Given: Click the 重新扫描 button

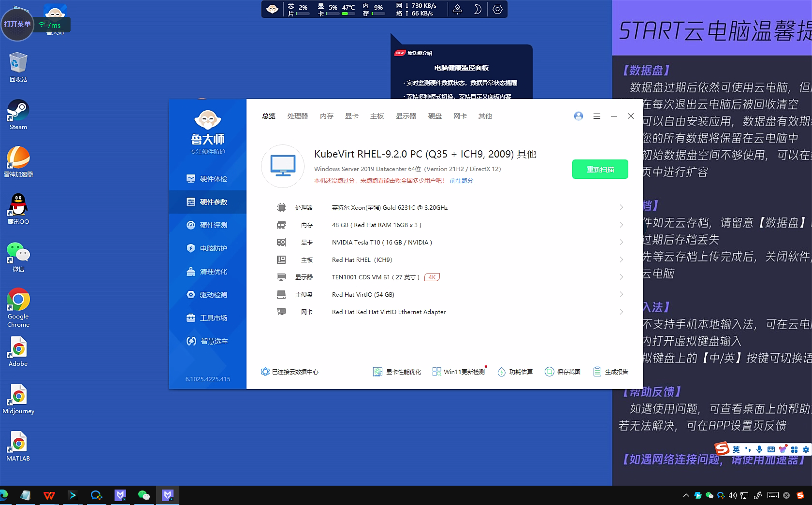Looking at the screenshot, I should 600,169.
